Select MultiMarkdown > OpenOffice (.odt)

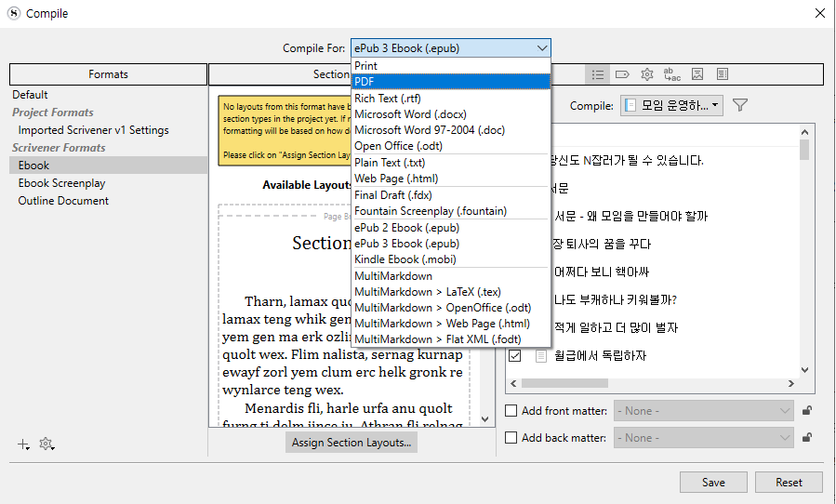point(450,308)
